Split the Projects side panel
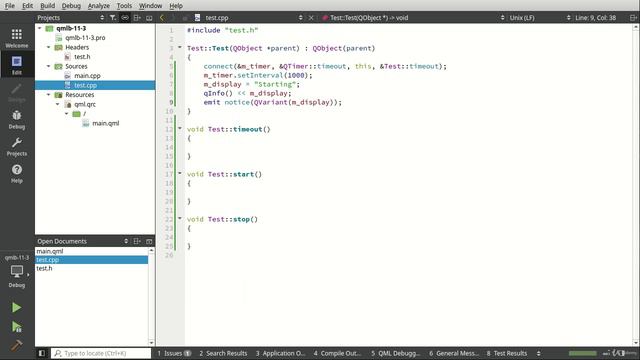Image resolution: width=640 pixels, height=360 pixels. (x=137, y=18)
